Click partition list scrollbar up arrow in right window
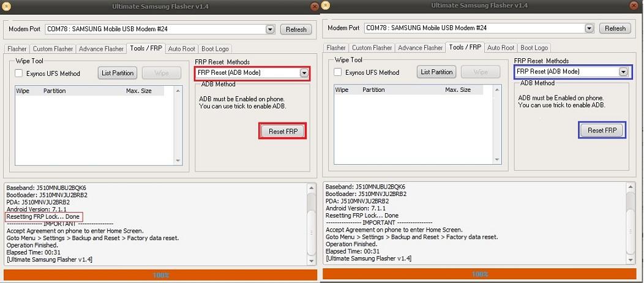Screen dimensions: 644x283 [497, 89]
